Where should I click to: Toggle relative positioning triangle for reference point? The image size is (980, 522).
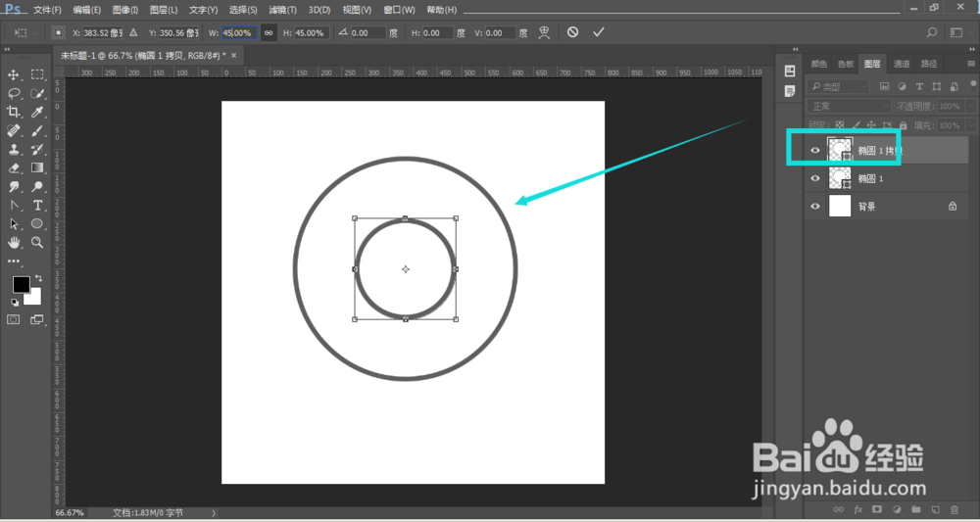pyautogui.click(x=133, y=32)
